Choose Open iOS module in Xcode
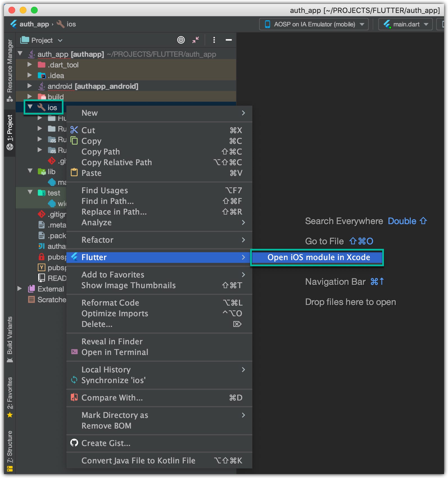This screenshot has width=448, height=478. 317,257
